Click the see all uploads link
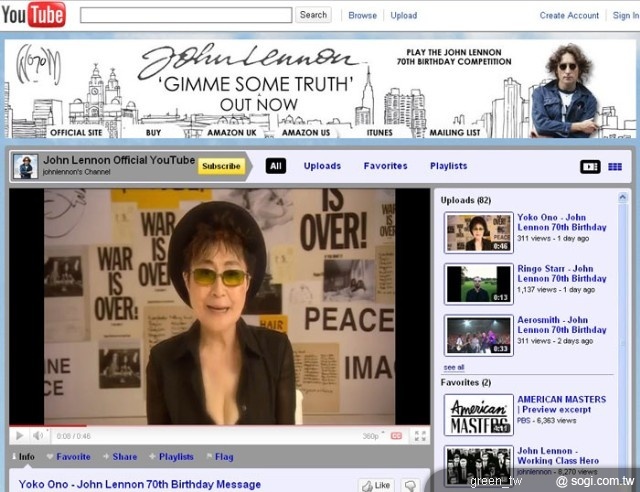 coord(454,367)
